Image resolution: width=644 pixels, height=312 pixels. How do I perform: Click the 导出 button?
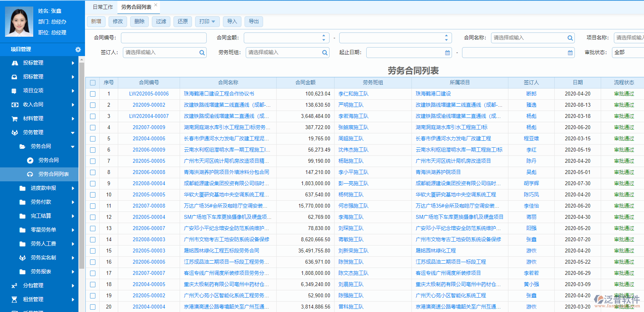click(x=254, y=22)
